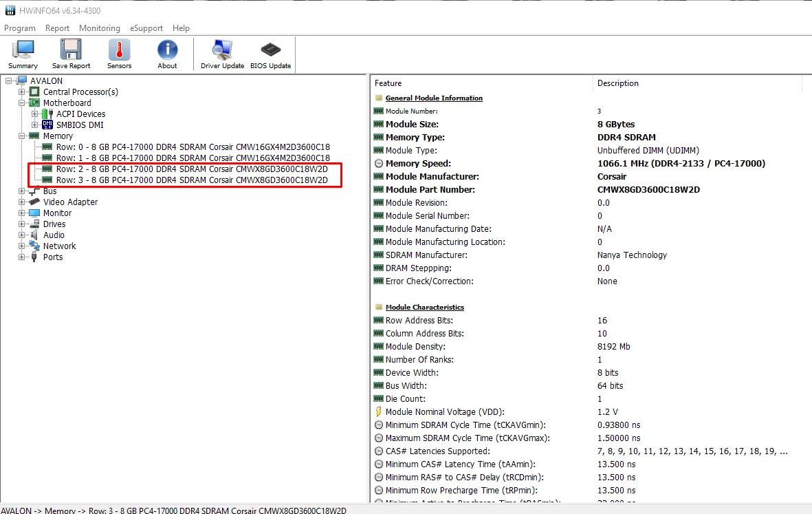Viewport: 812px width, 514px height.
Task: Click the Monitor screen icon
Action: (34, 213)
